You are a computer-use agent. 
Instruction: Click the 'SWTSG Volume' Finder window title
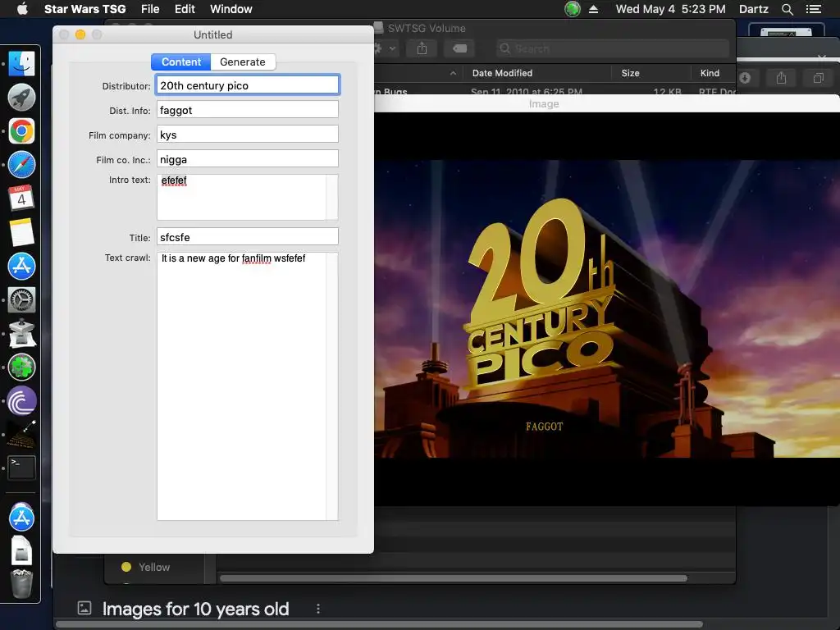427,29
